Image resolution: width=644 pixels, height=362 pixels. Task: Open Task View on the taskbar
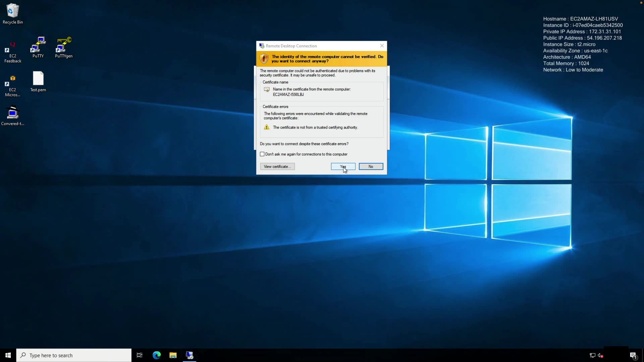(x=140, y=355)
